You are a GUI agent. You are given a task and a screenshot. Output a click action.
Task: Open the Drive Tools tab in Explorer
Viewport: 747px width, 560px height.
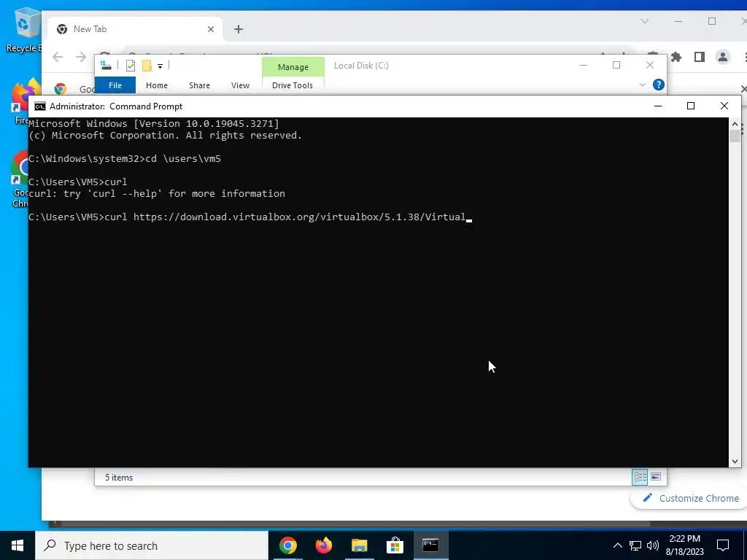(293, 85)
